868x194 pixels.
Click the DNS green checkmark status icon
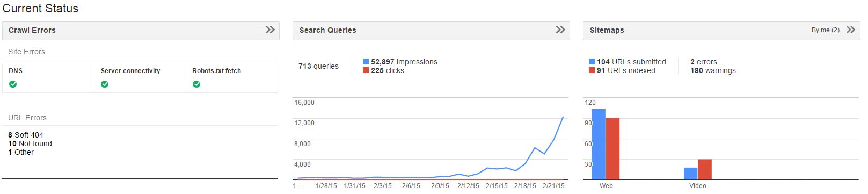pyautogui.click(x=13, y=84)
